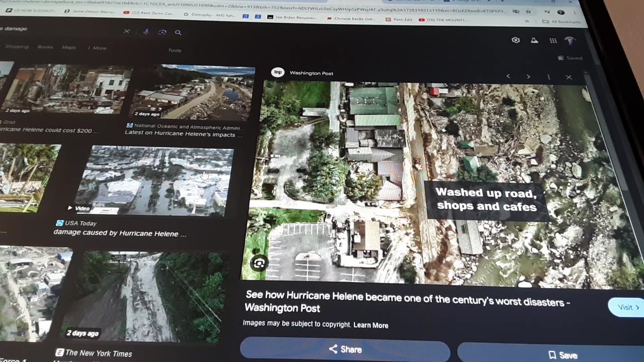Click the Video badge on USA Today thumbnail

click(x=79, y=208)
